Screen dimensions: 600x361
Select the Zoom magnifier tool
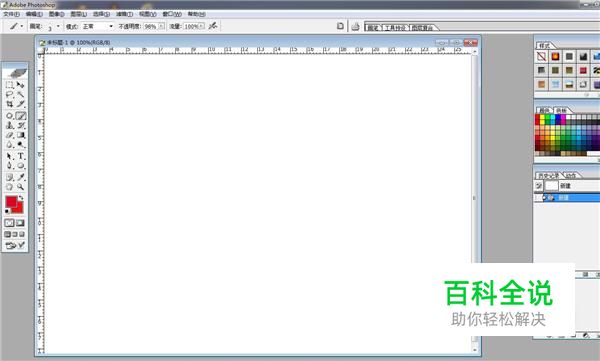(x=21, y=187)
